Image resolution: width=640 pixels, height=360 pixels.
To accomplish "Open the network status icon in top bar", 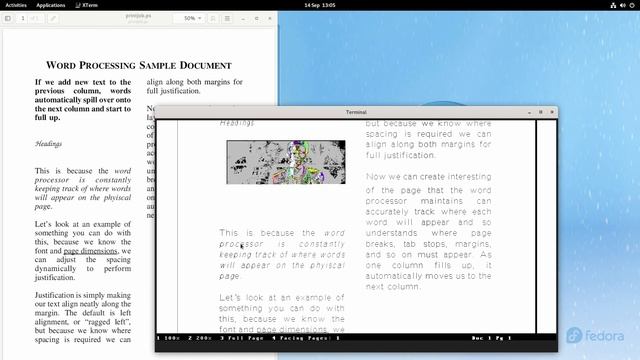I will tap(613, 5).
